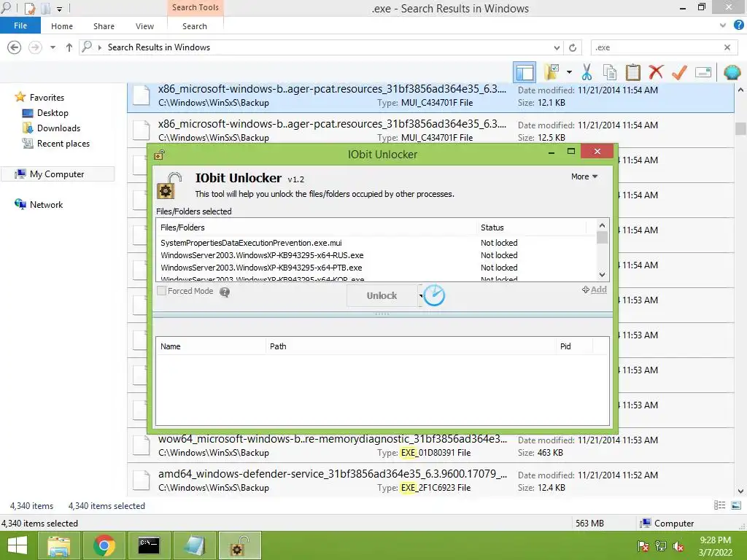Select WindowsServer2003.WindowsXP-KB943295-x64-RUS.exe row

[x=376, y=255]
